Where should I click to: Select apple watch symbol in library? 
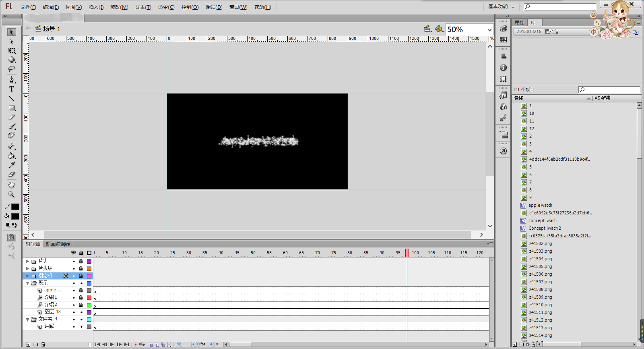pyautogui.click(x=540, y=205)
